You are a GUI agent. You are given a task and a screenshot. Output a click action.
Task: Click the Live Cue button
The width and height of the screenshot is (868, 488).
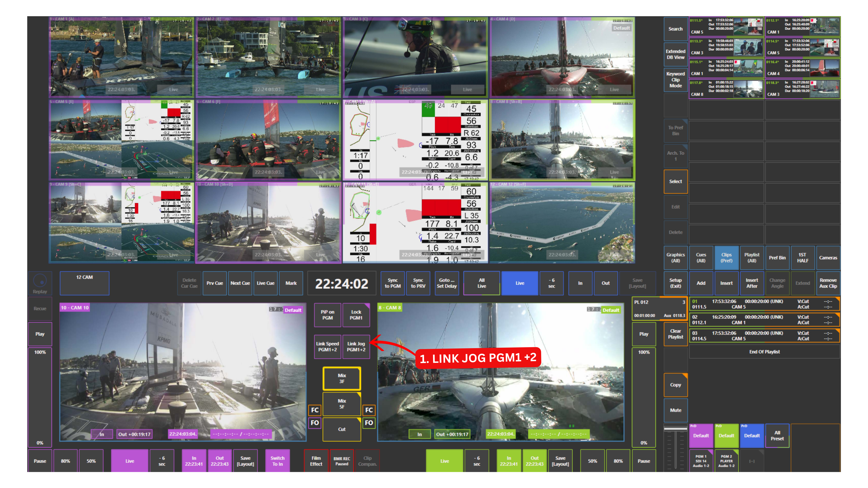coord(266,283)
